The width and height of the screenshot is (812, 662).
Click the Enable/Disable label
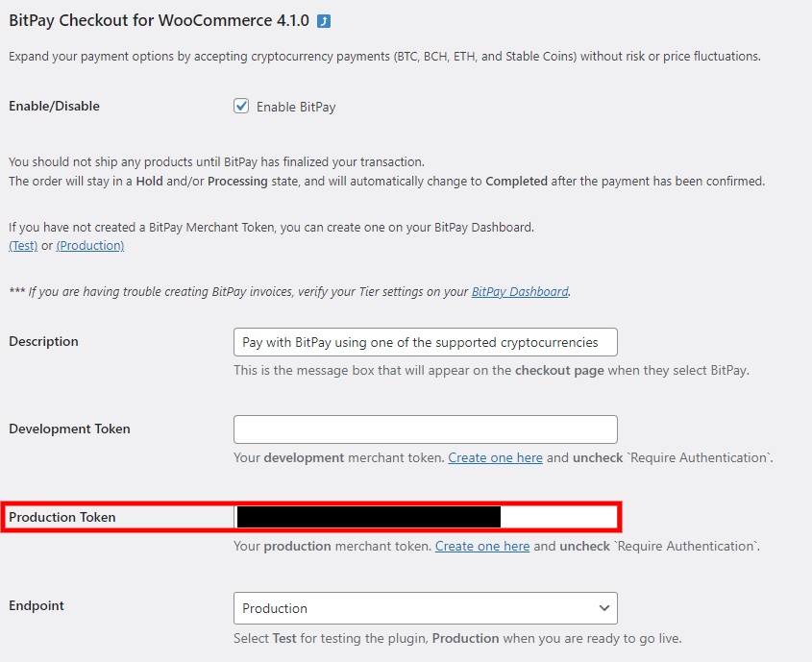click(x=55, y=106)
